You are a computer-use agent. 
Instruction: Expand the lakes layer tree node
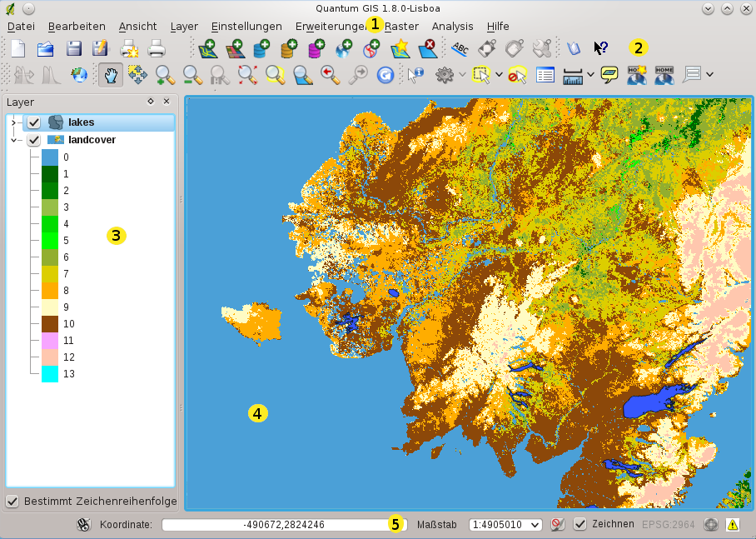[13, 122]
